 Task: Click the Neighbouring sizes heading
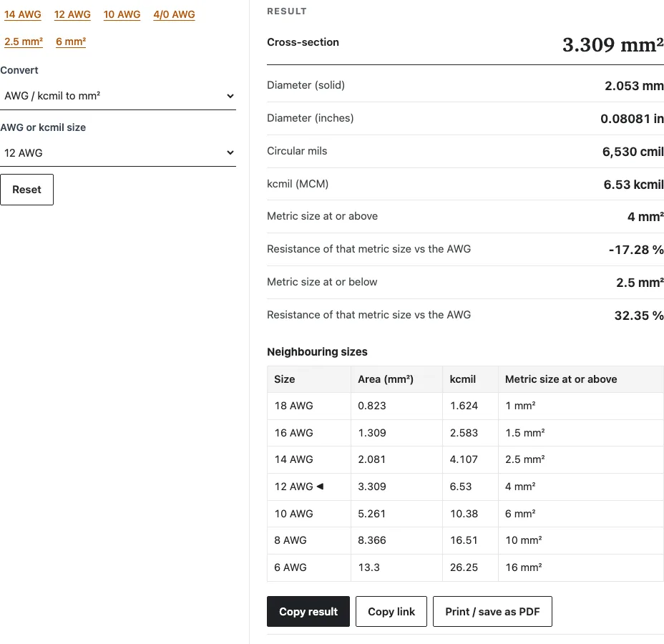[317, 352]
